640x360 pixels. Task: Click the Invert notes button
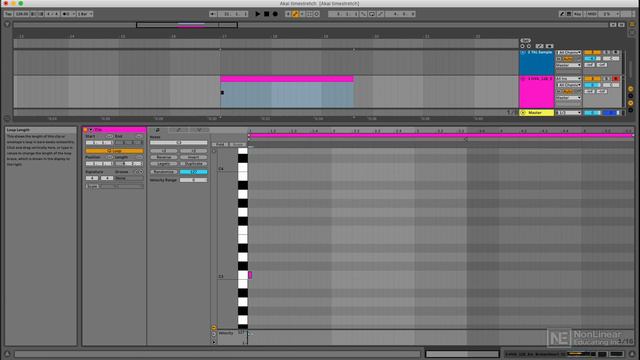(193, 157)
